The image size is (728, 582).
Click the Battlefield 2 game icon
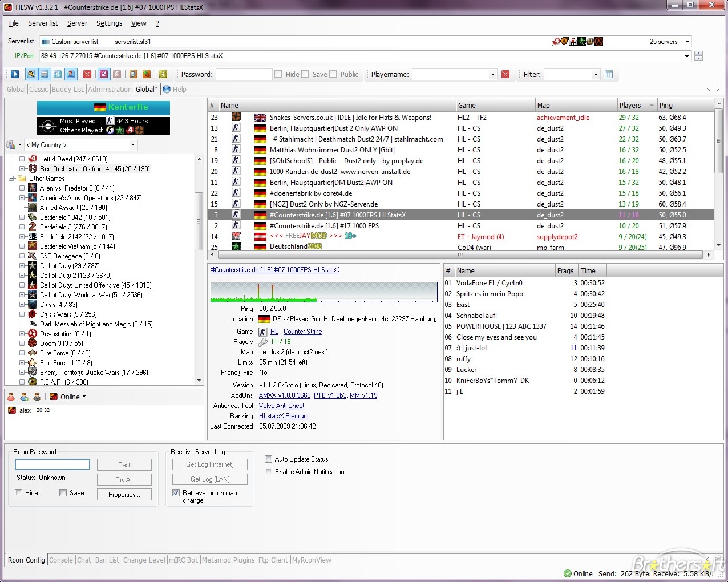(x=33, y=227)
